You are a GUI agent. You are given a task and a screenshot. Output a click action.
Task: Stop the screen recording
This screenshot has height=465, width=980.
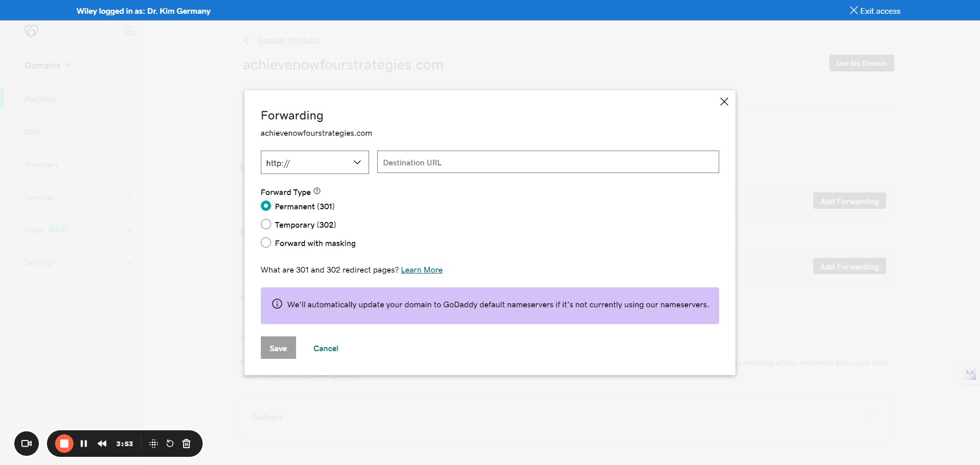64,443
